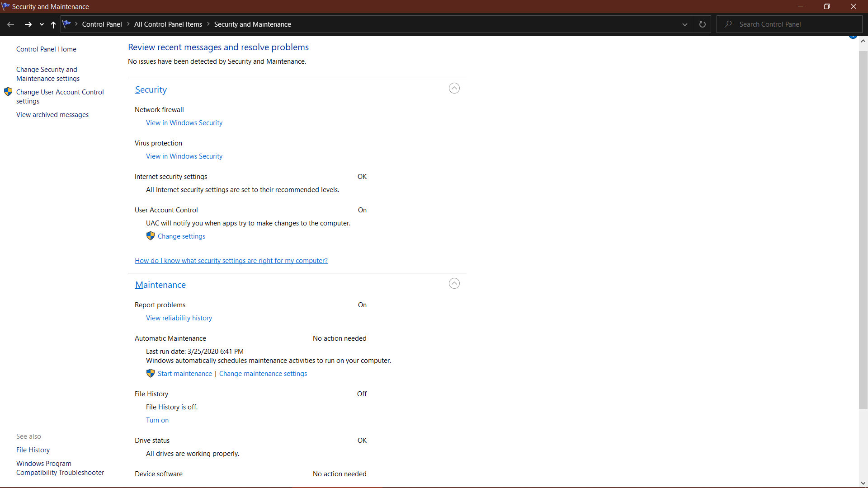Open Change maintenance settings
This screenshot has height=488, width=868.
tap(263, 374)
